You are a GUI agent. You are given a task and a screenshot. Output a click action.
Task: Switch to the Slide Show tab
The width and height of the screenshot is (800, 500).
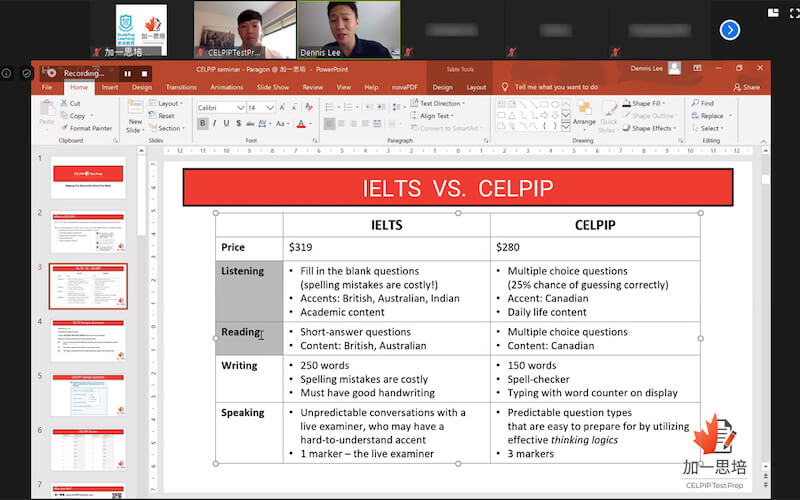coord(273,87)
